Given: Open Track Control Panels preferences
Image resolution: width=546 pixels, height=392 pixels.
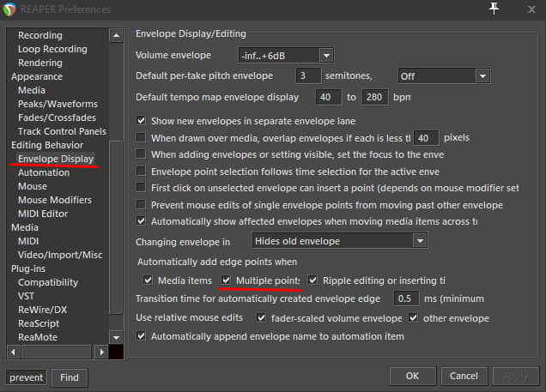Looking at the screenshot, I should click(62, 131).
